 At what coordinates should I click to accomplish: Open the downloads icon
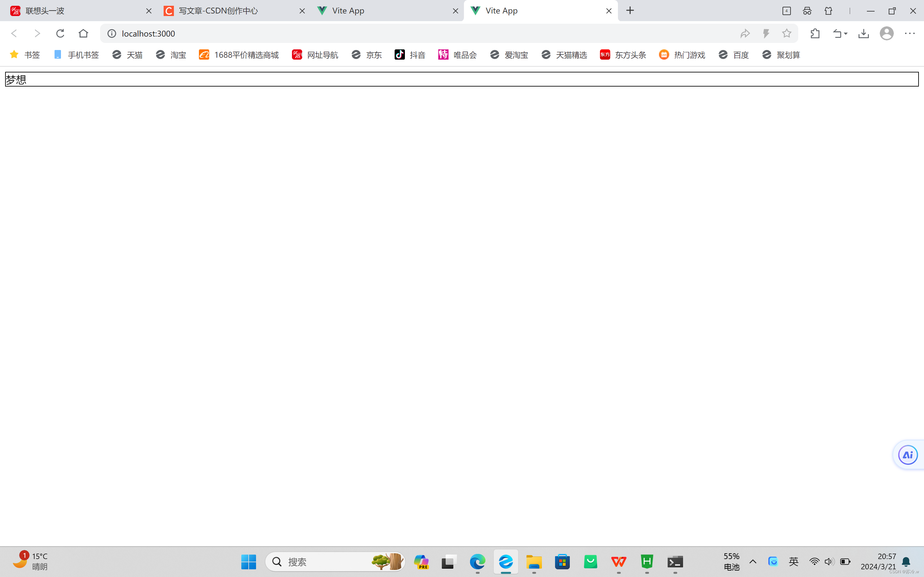tap(864, 33)
